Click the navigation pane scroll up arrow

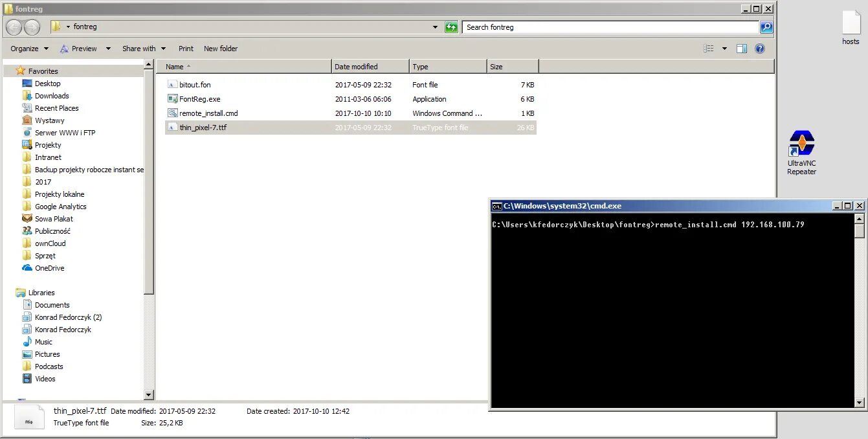[149, 65]
